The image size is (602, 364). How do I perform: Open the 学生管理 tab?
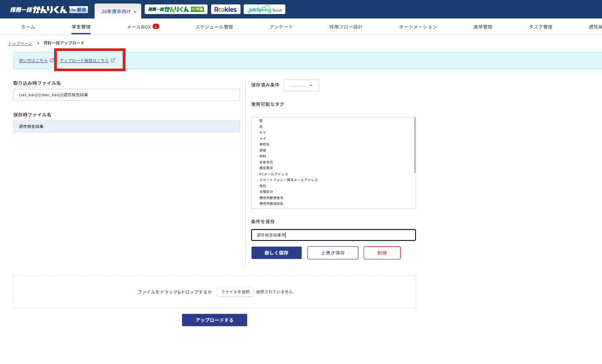click(x=81, y=27)
